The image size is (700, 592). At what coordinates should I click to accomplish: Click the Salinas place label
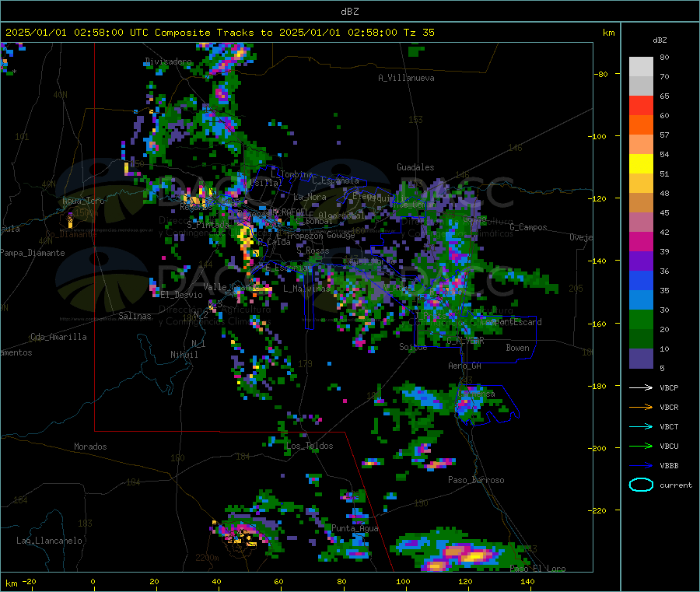click(x=135, y=316)
